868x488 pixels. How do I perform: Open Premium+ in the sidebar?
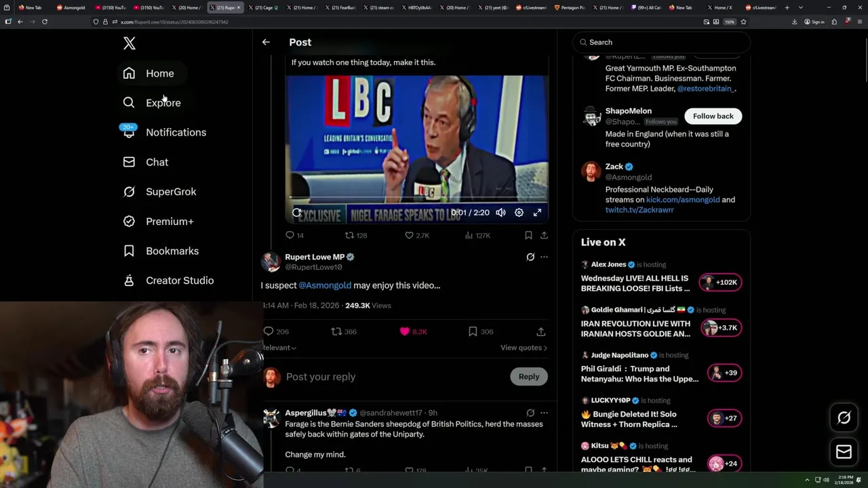click(158, 222)
